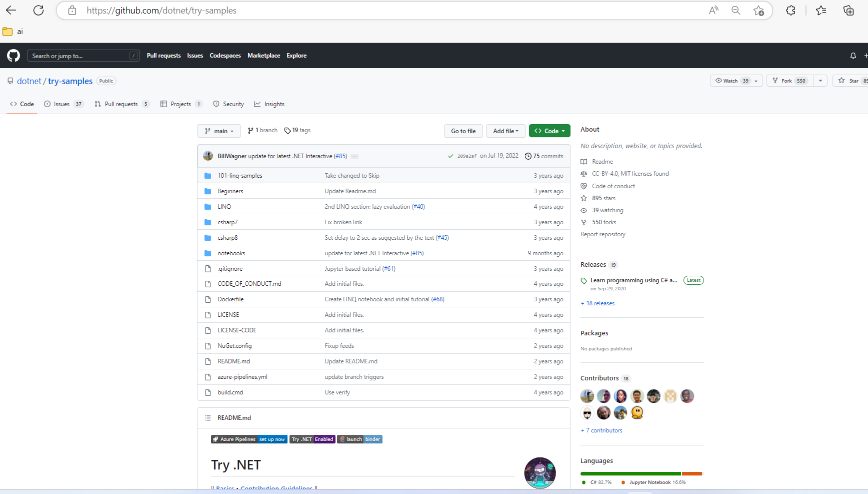Image resolution: width=868 pixels, height=494 pixels.
Task: Click the Azure Pipelines badge
Action: (x=249, y=439)
